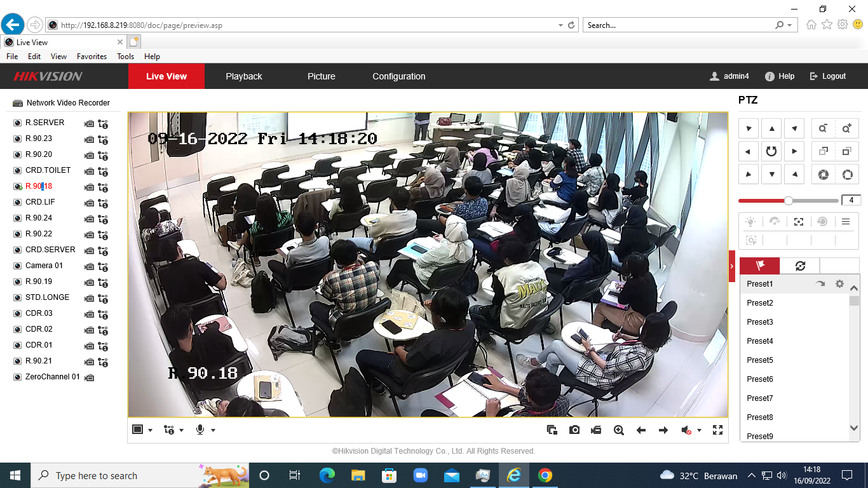The image size is (868, 488).
Task: Open the browser search provider dropdown
Action: click(790, 25)
